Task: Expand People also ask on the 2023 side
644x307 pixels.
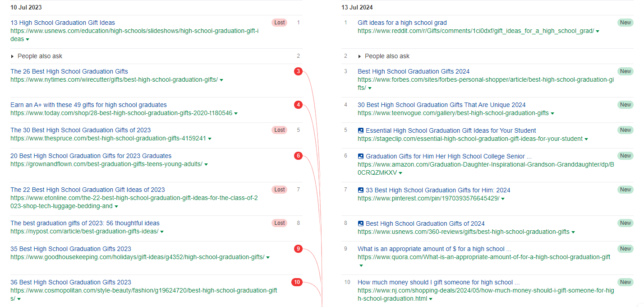Action: (x=12, y=56)
